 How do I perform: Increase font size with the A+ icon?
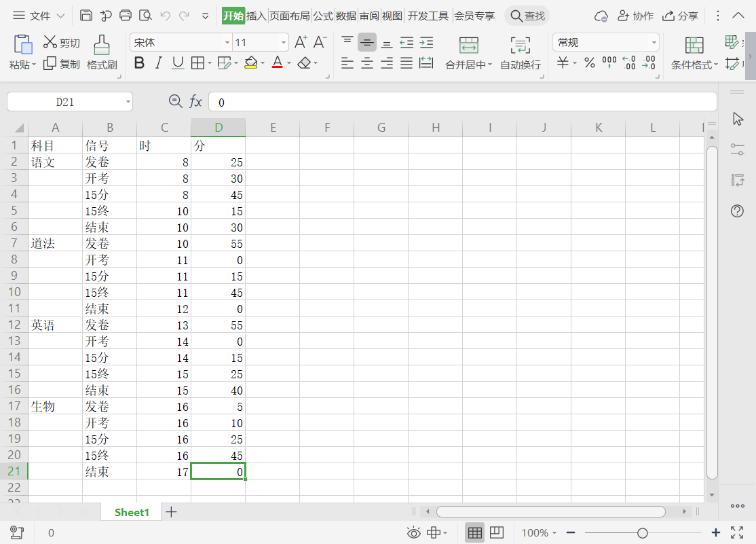click(x=301, y=43)
